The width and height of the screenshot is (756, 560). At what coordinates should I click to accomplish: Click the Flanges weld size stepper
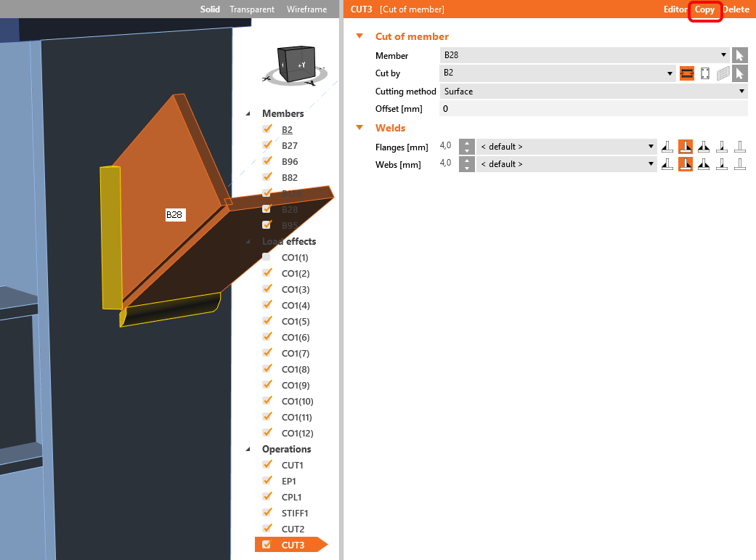tap(466, 147)
